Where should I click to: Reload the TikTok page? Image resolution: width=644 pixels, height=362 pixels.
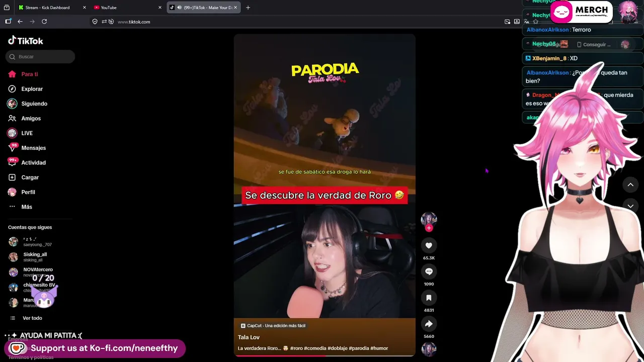tap(44, 22)
